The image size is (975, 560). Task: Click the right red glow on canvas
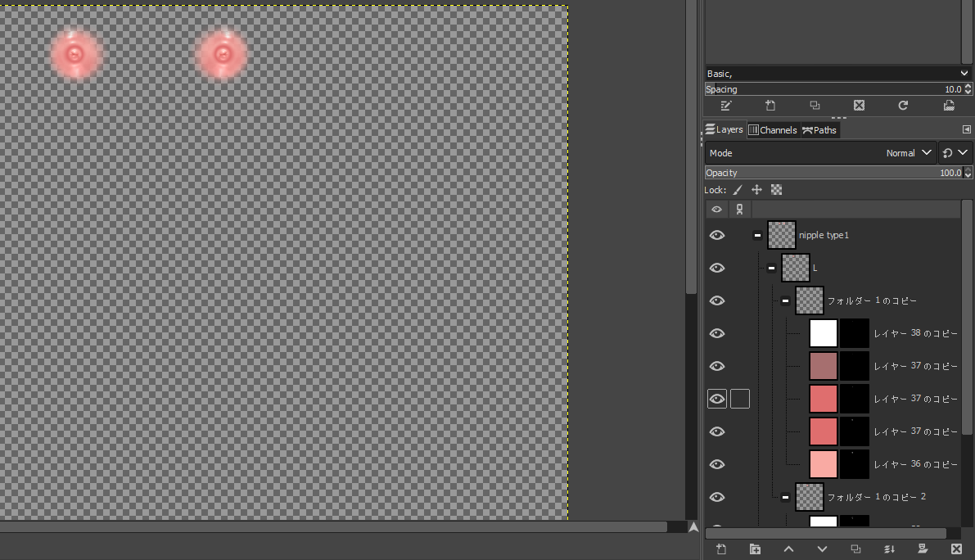click(x=221, y=55)
